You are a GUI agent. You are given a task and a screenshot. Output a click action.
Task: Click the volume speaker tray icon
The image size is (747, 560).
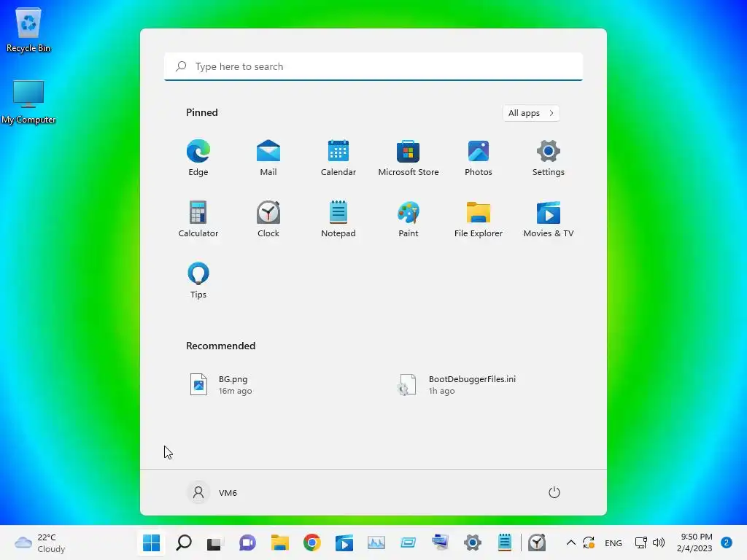[659, 542]
